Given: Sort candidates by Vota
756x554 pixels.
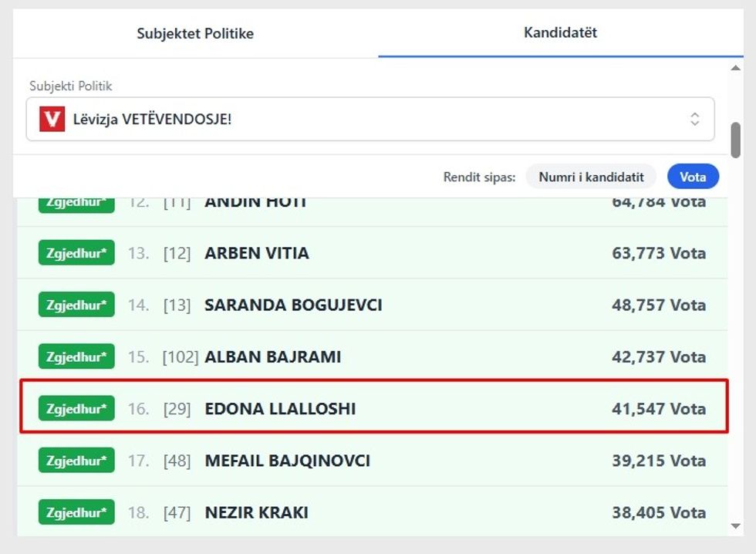Looking at the screenshot, I should [x=693, y=177].
